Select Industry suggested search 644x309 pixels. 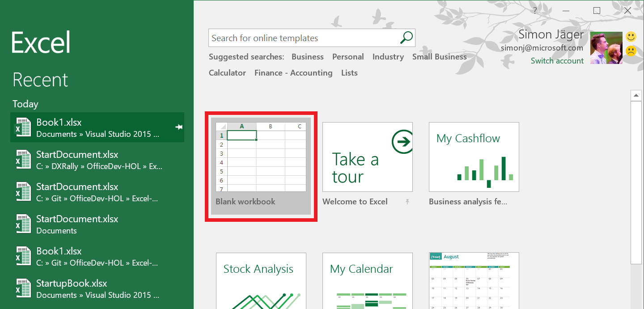click(x=388, y=57)
